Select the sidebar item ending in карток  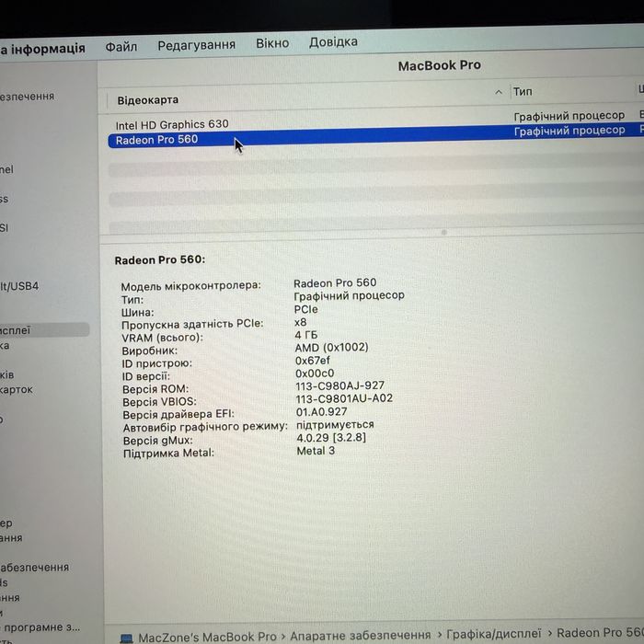pyautogui.click(x=16, y=389)
